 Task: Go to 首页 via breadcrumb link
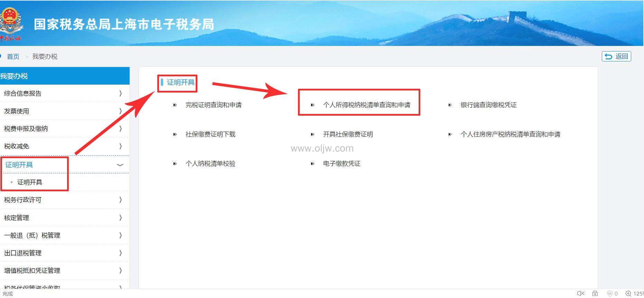click(x=13, y=56)
